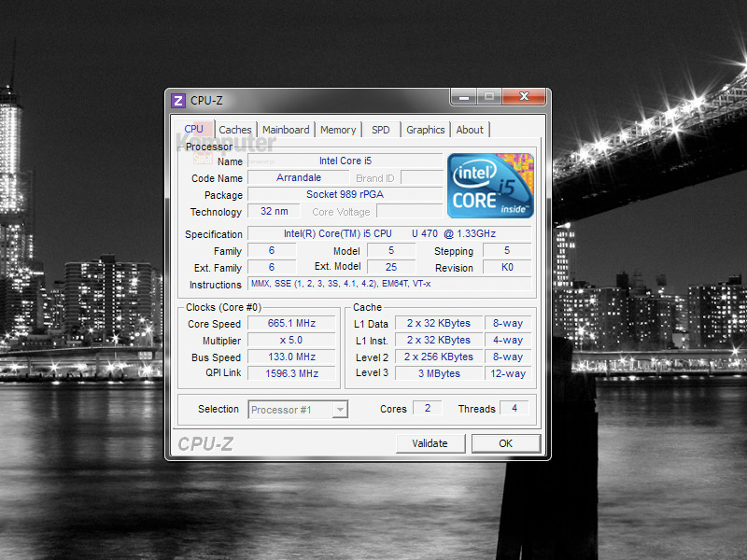Click the Level 3 associativity 12-way
This screenshot has width=747, height=560.
tap(508, 373)
